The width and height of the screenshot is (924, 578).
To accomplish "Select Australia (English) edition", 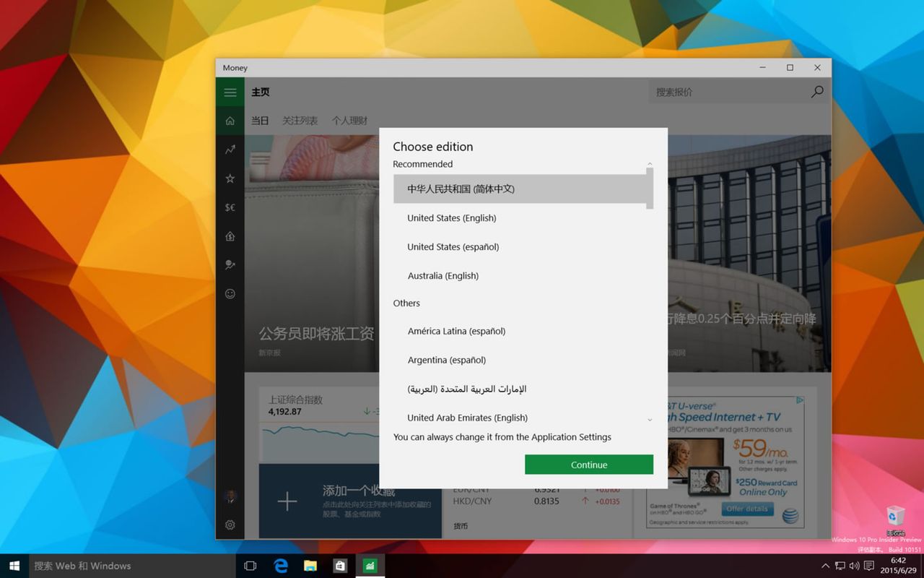I will [x=520, y=275].
